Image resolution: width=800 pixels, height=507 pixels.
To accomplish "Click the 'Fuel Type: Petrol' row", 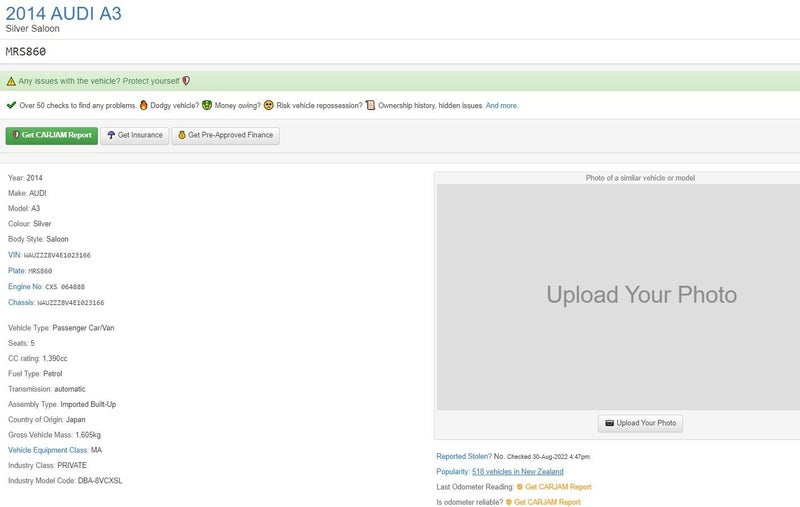I will click(x=35, y=374).
